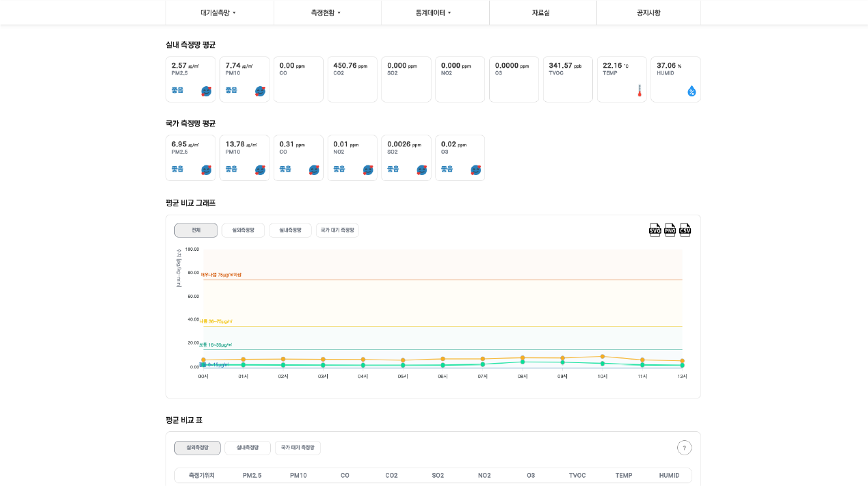Click the face icon in national O3 card

pyautogui.click(x=475, y=170)
